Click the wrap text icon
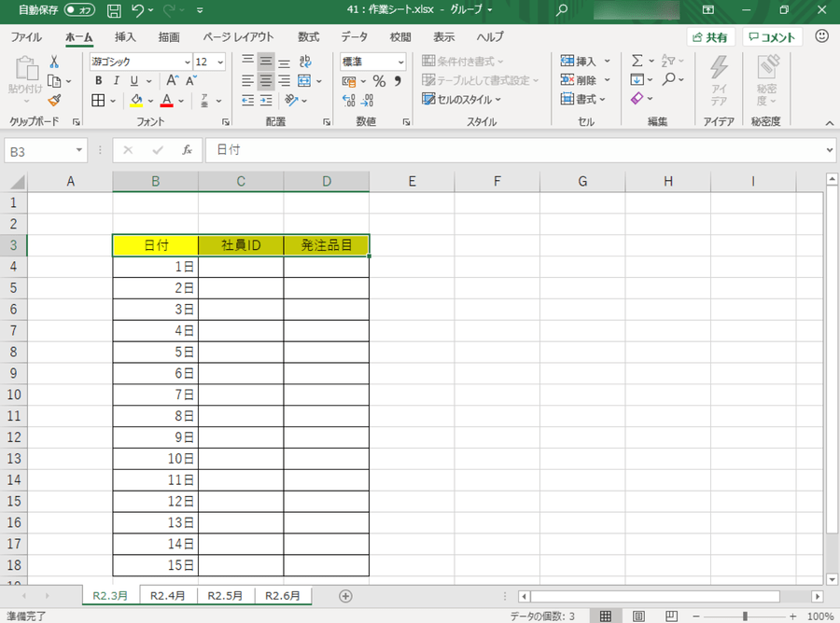Viewport: 840px width, 623px height. pos(308,62)
